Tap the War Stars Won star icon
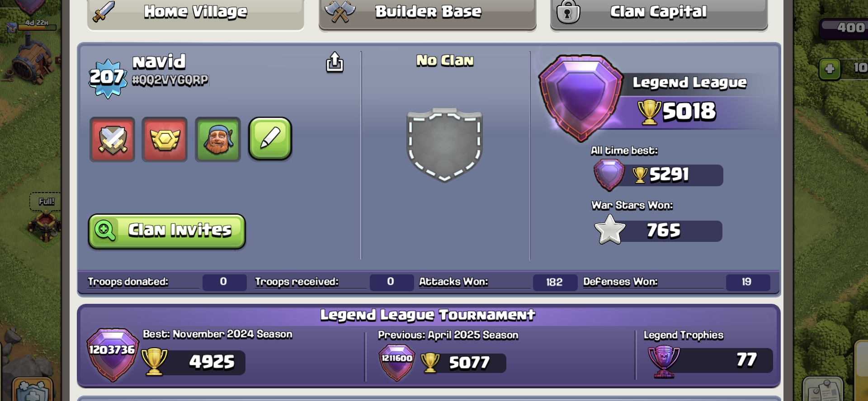This screenshot has height=401, width=868. [610, 230]
